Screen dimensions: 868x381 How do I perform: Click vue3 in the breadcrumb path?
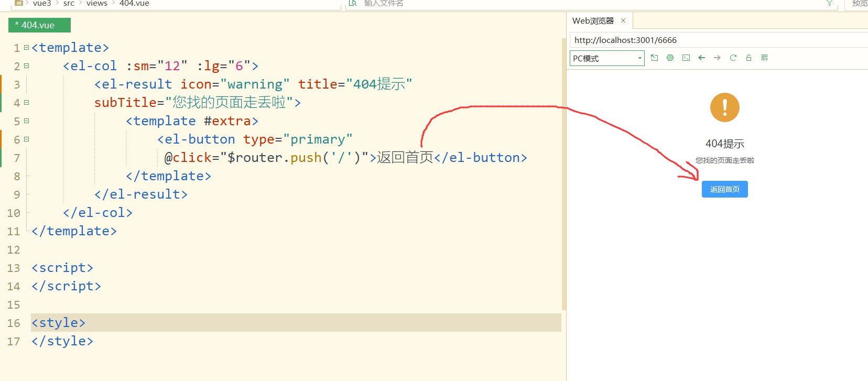click(x=42, y=4)
